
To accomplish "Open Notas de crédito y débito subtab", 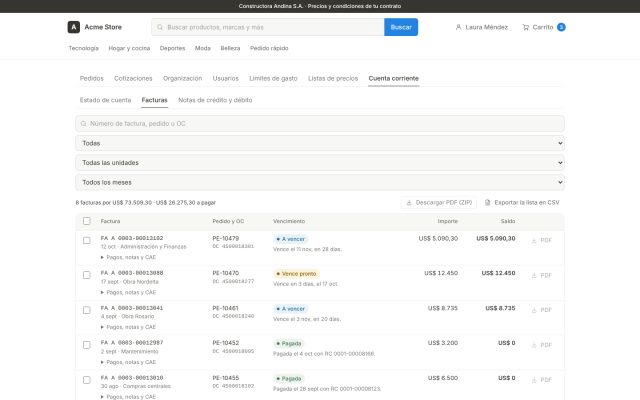I will 215,100.
